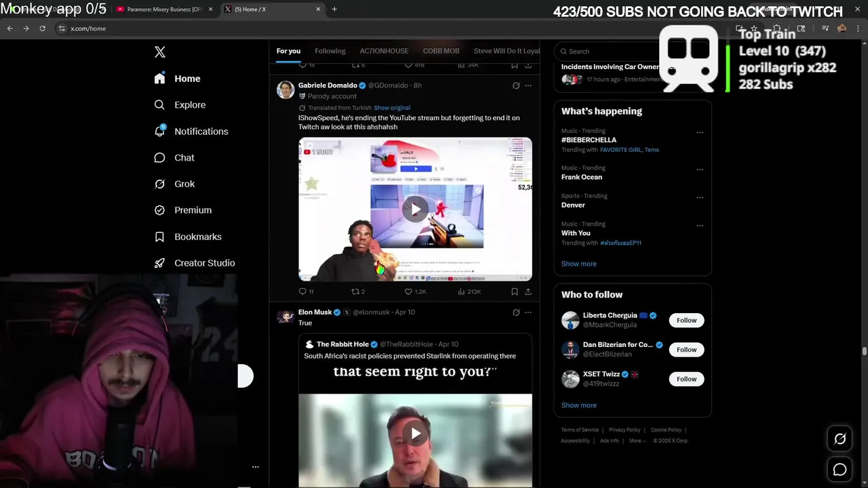Open the FAVORITE GIRL, Tems trend link
Image resolution: width=868 pixels, height=488 pixels.
click(x=629, y=150)
